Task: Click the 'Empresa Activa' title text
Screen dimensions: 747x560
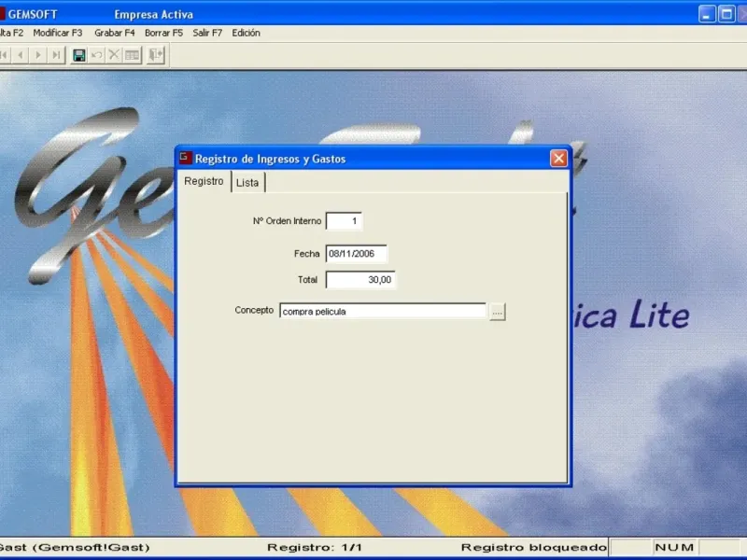Action: coord(154,15)
